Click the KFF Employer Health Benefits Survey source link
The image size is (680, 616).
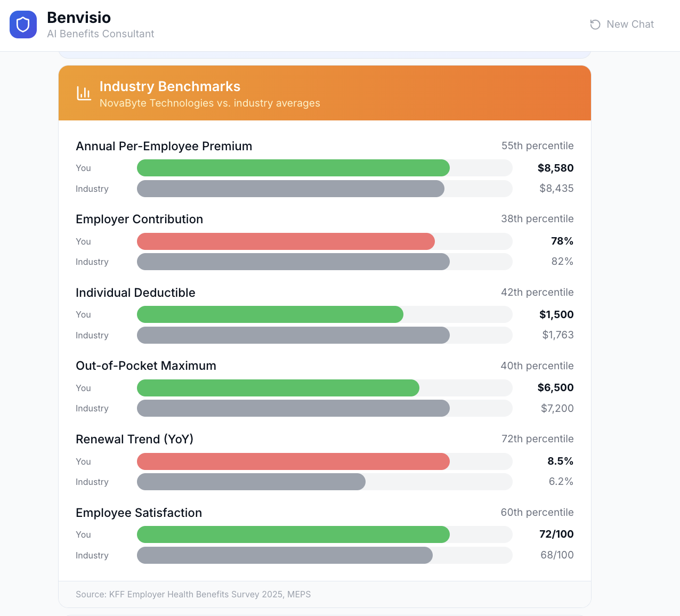(193, 594)
